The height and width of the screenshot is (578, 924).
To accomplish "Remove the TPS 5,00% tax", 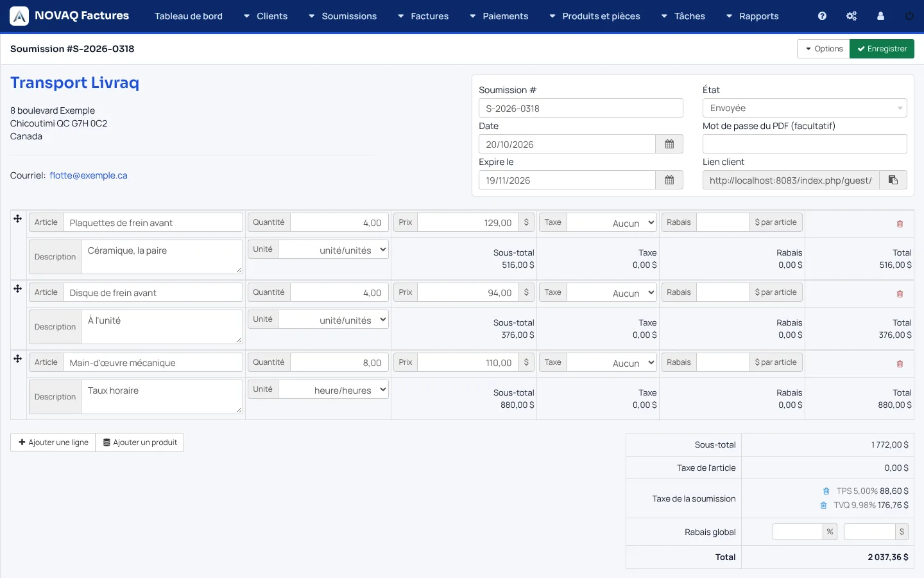I will pyautogui.click(x=826, y=491).
